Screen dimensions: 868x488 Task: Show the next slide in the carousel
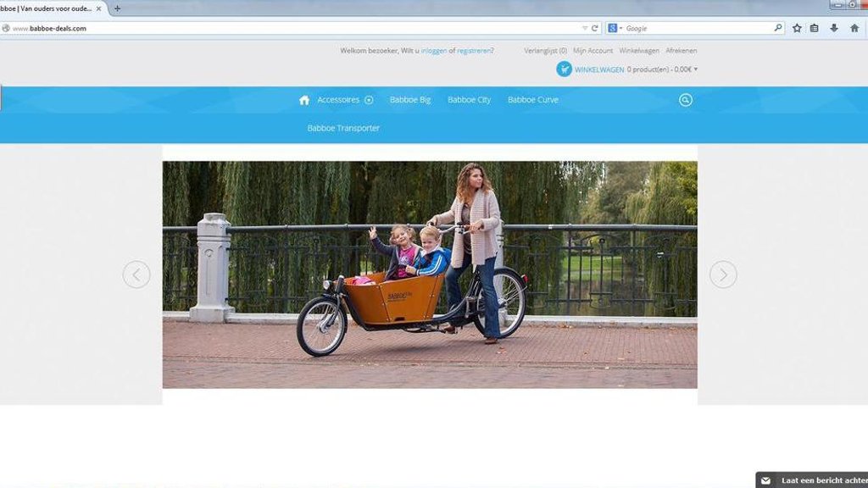point(722,274)
